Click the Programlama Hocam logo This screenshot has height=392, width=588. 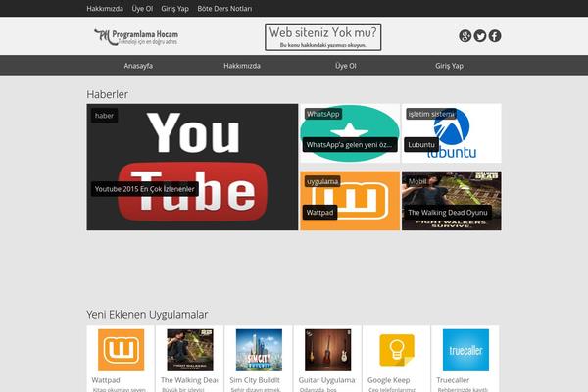pos(136,37)
